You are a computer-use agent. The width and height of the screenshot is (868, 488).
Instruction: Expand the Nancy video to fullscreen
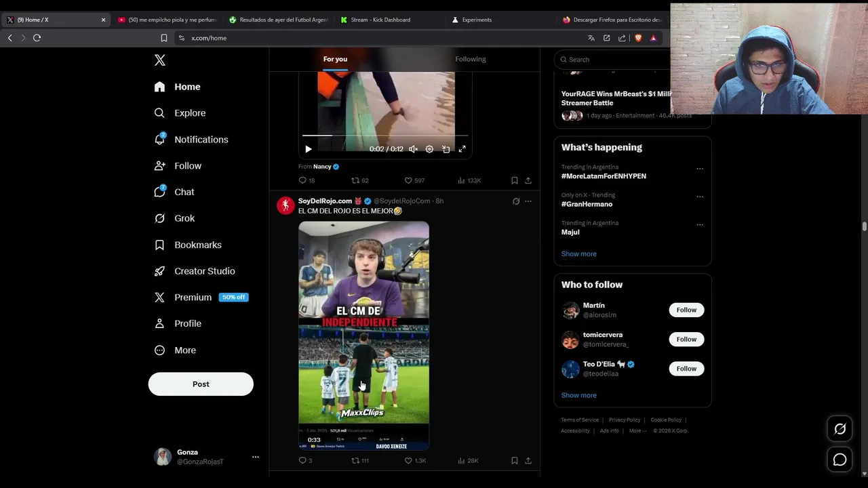pos(462,149)
